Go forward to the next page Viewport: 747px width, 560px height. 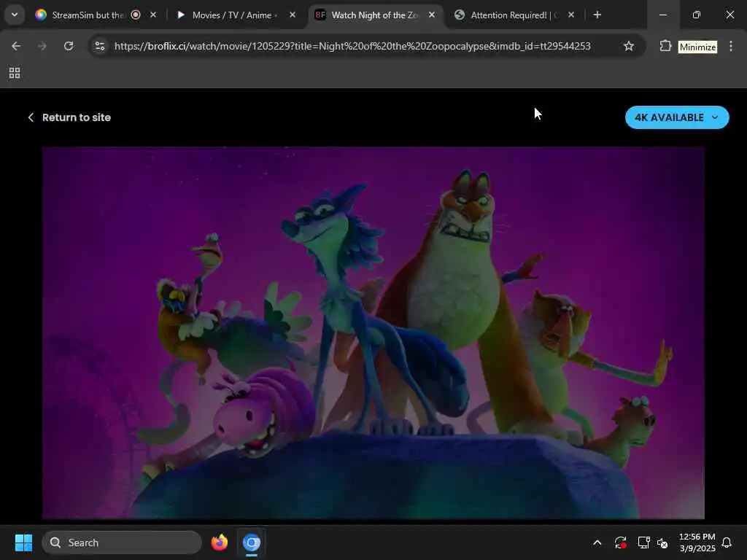[x=42, y=46]
